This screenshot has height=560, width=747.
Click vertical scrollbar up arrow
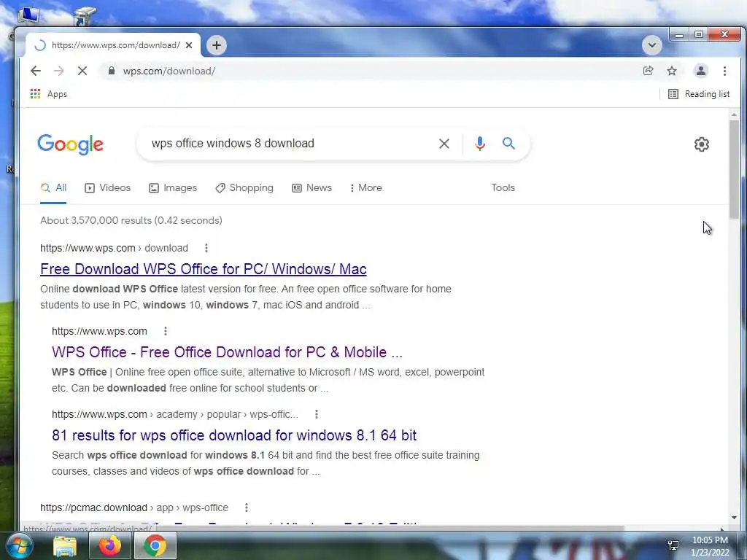(x=734, y=114)
